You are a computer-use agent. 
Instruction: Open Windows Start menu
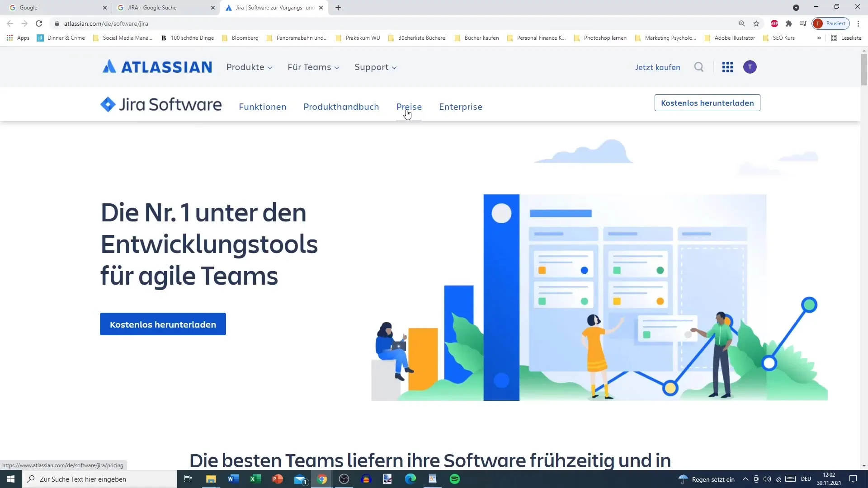(x=11, y=479)
